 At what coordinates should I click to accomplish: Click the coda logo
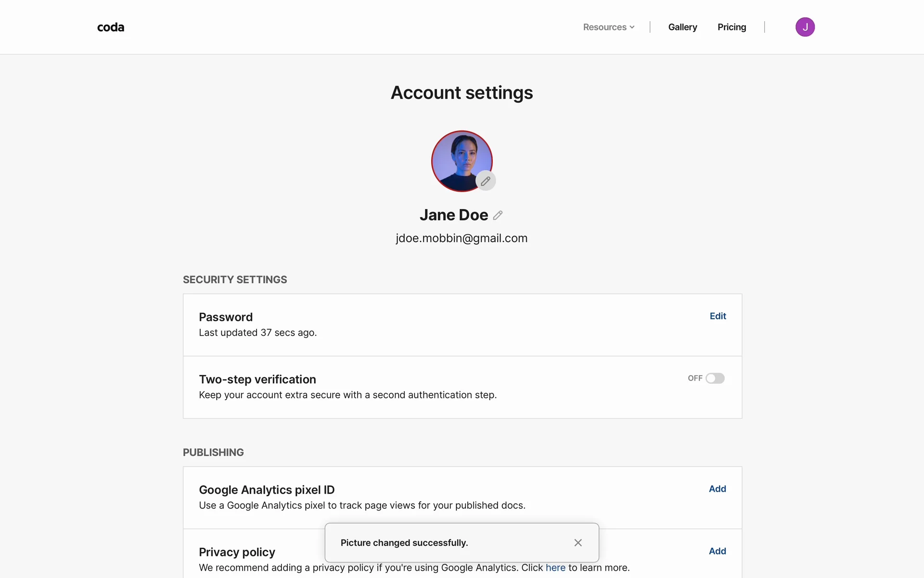point(111,27)
